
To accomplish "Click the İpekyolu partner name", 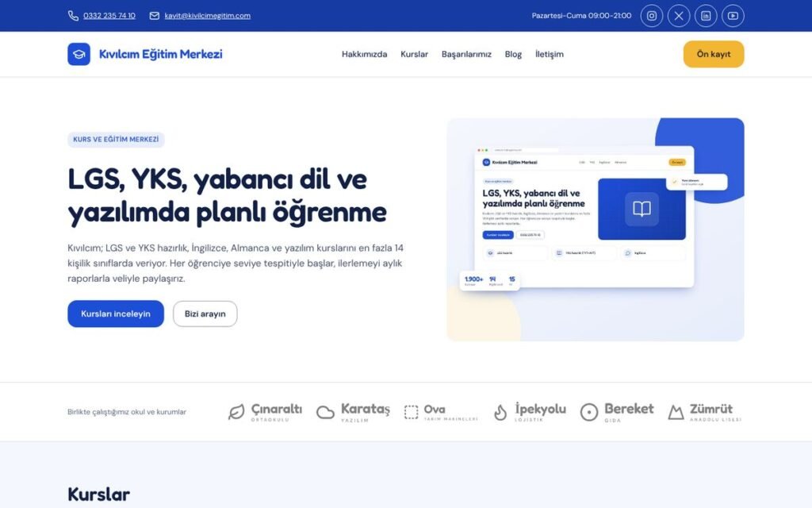I will (540, 409).
